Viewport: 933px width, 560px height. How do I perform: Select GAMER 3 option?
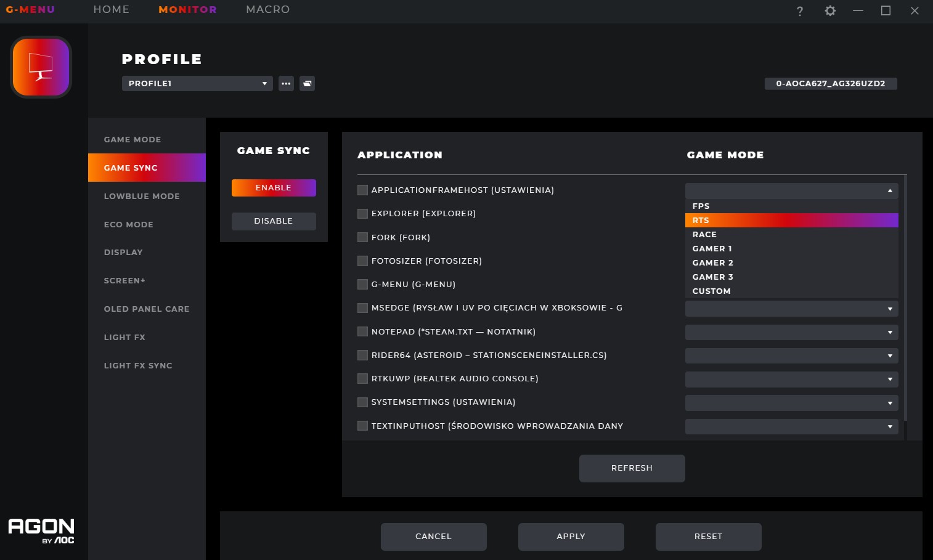791,277
